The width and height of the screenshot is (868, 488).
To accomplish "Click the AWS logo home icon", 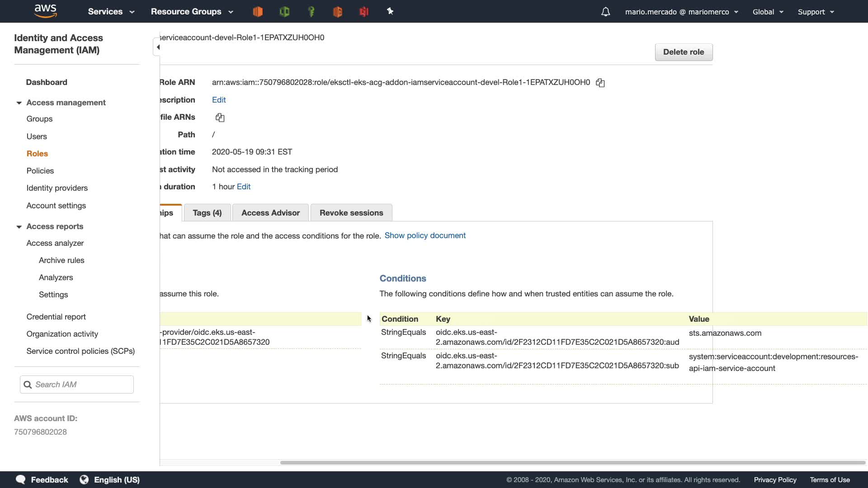I will click(x=45, y=11).
